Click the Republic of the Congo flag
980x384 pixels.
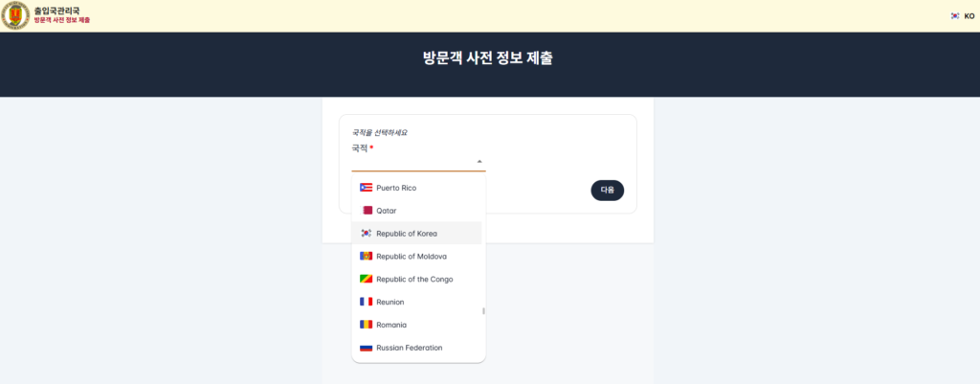click(x=367, y=279)
